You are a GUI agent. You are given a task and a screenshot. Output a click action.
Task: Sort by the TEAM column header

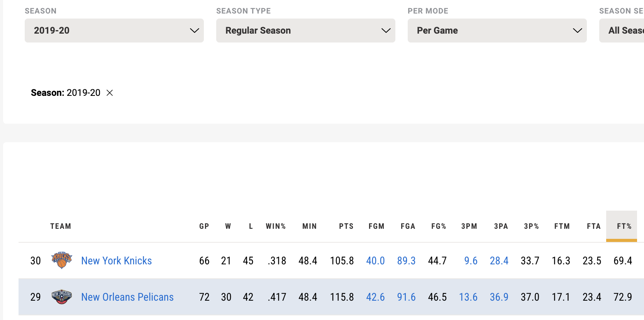click(x=61, y=226)
